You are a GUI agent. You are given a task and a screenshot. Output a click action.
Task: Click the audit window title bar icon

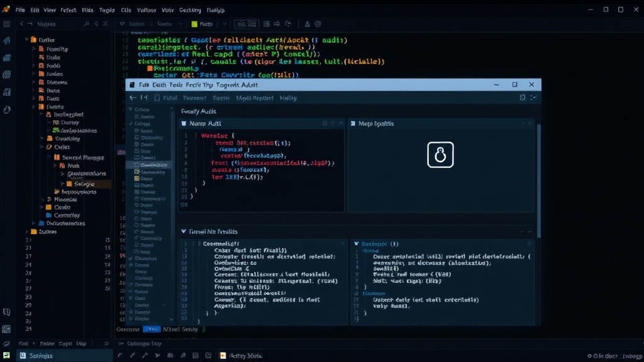coord(132,85)
